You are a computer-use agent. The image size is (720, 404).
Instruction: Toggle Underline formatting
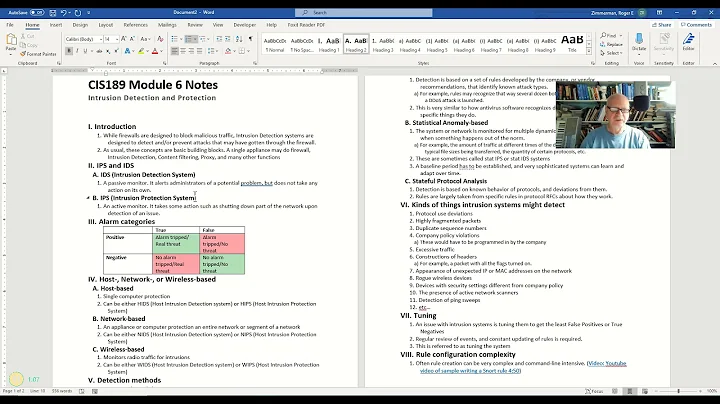tap(85, 51)
